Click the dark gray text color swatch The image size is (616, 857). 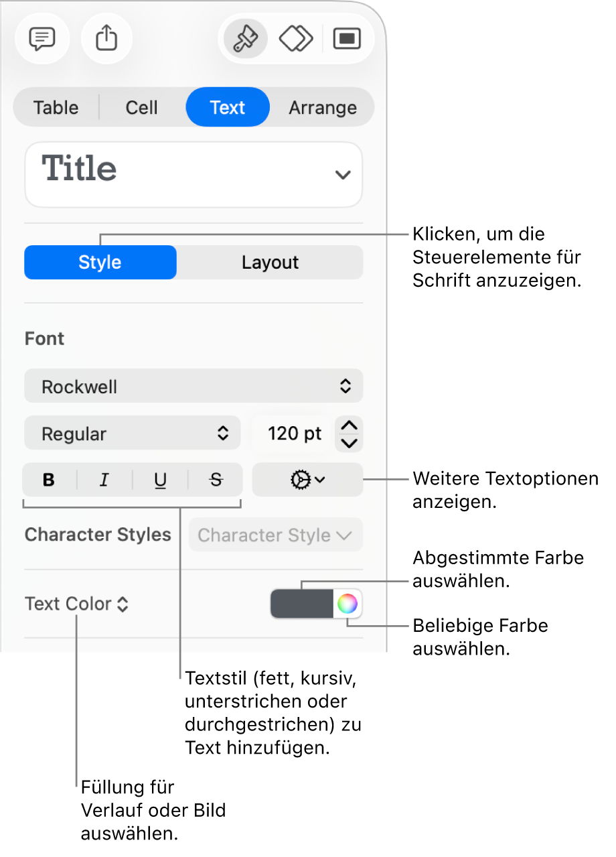coord(302,604)
